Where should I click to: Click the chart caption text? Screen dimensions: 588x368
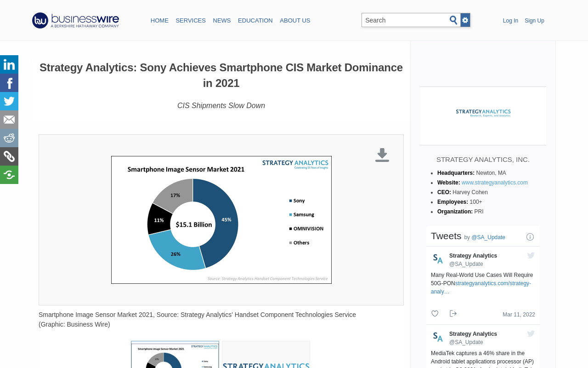tap(198, 320)
